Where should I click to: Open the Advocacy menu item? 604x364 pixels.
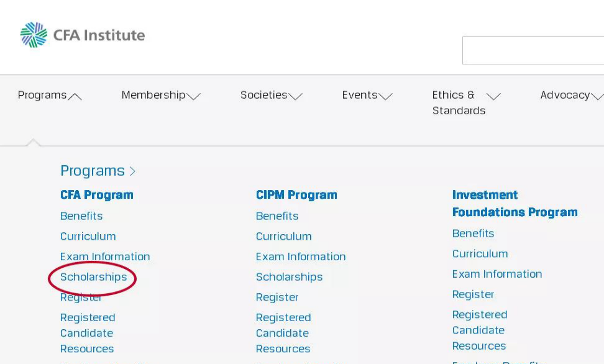(x=564, y=95)
